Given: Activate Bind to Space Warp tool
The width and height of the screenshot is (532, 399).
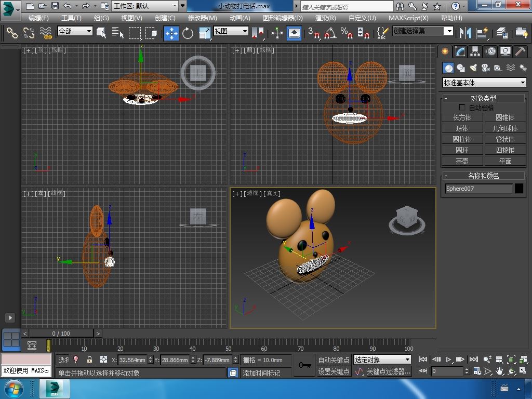Looking at the screenshot, I should pos(46,33).
